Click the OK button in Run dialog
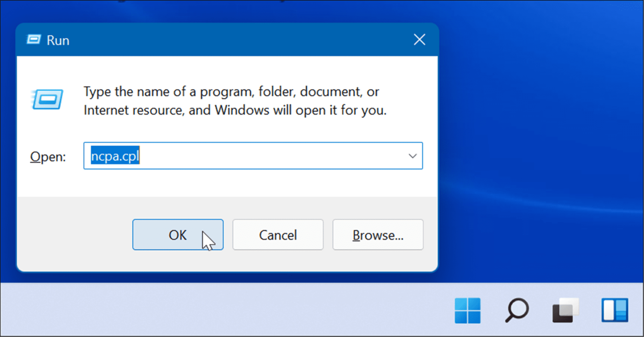The image size is (644, 337). tap(178, 235)
